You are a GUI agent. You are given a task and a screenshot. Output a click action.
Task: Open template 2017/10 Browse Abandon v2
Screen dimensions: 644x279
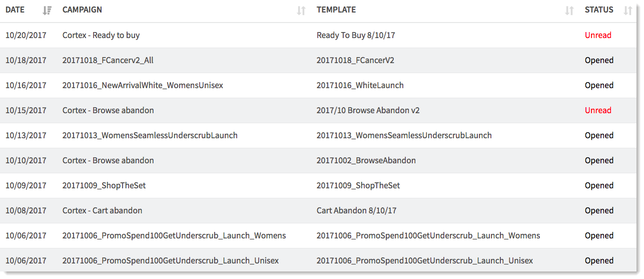tap(368, 111)
